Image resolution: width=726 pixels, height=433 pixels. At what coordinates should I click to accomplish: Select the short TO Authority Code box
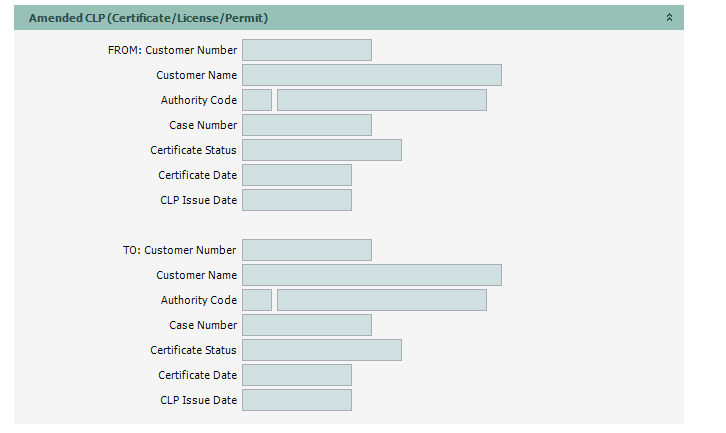(257, 300)
